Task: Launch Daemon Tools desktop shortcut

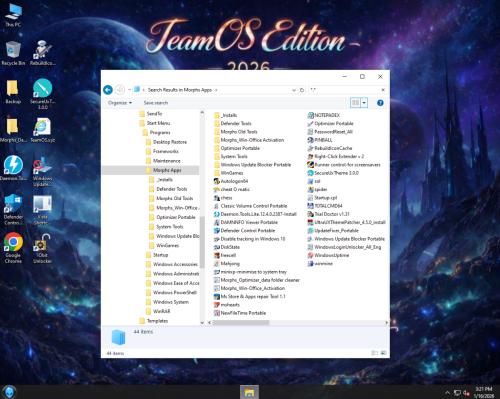Action: 13,168
